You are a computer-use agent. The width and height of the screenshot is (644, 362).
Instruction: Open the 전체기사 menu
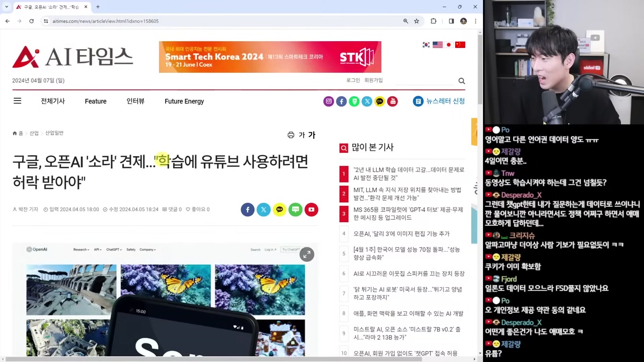[x=53, y=101]
